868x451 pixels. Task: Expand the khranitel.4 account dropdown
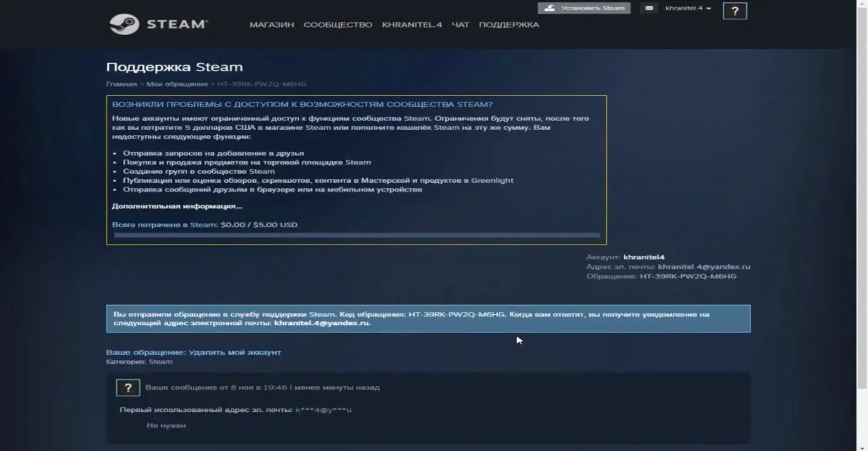[688, 8]
